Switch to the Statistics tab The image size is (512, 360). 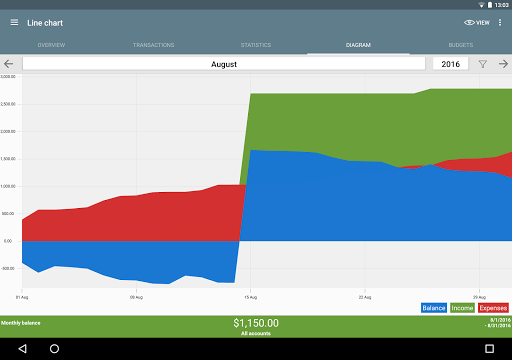[x=256, y=45]
